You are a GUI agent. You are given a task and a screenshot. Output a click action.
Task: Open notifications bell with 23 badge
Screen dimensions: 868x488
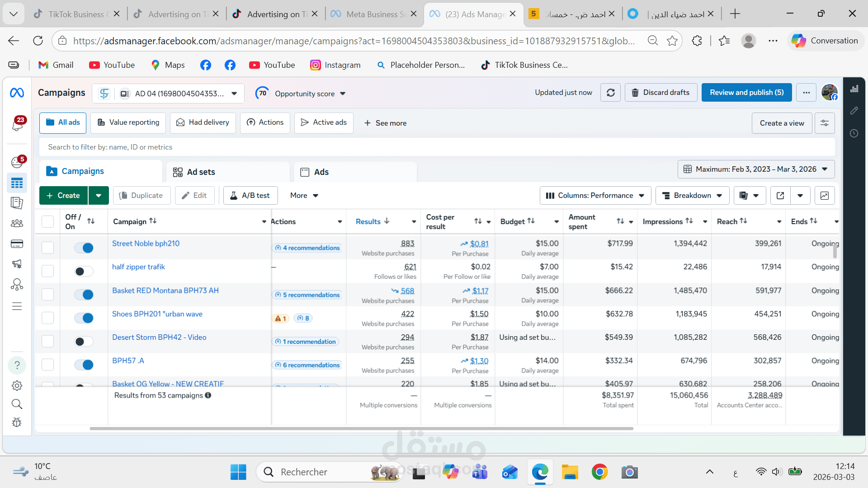coord(18,124)
